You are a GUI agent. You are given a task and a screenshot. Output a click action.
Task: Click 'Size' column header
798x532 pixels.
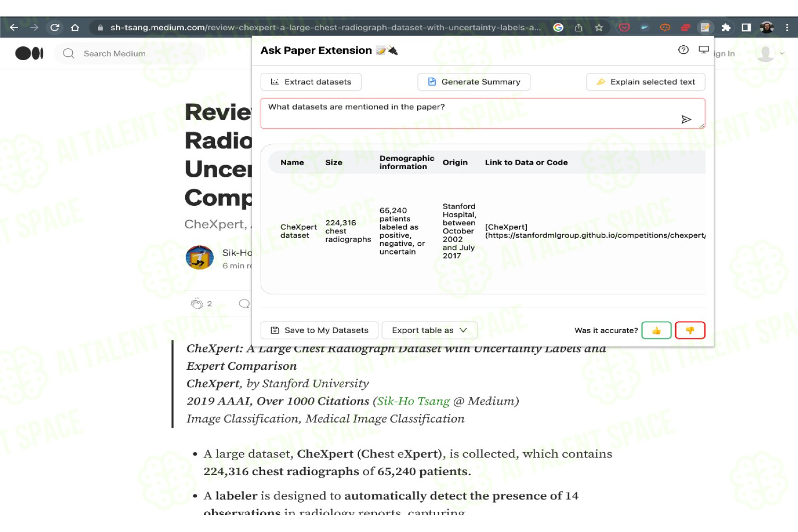coord(334,163)
